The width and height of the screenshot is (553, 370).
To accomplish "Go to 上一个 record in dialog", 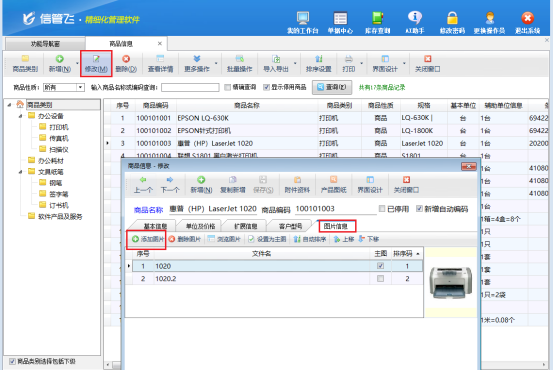I will (143, 184).
